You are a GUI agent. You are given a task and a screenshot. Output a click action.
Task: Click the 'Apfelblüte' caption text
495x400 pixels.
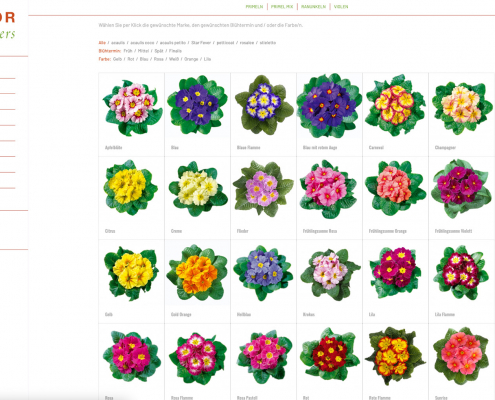113,147
